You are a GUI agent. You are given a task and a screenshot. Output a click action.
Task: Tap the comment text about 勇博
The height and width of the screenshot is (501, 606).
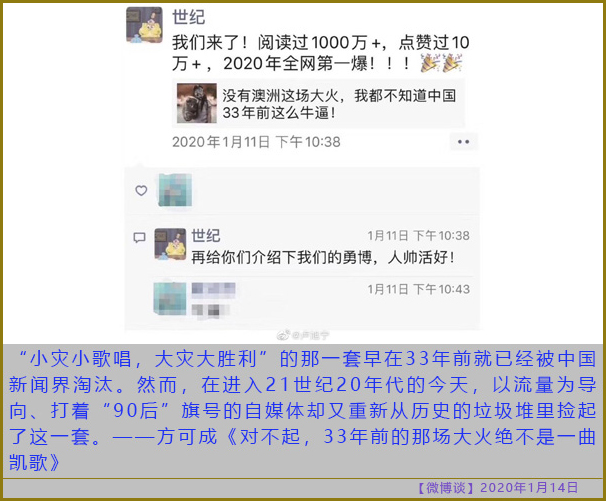[323, 257]
